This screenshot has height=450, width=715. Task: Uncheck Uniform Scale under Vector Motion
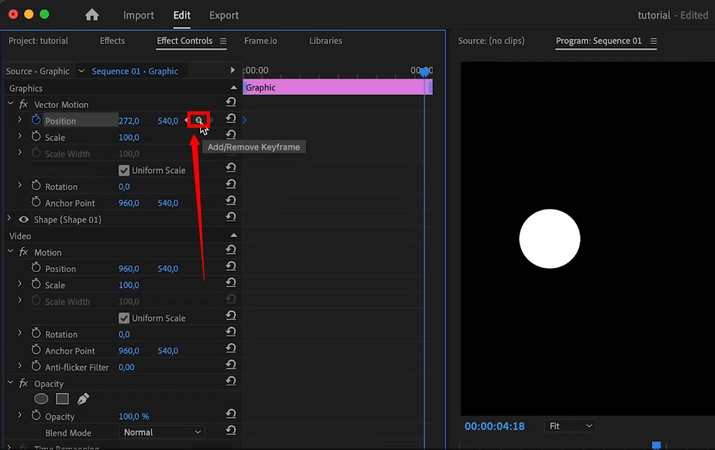(x=124, y=170)
